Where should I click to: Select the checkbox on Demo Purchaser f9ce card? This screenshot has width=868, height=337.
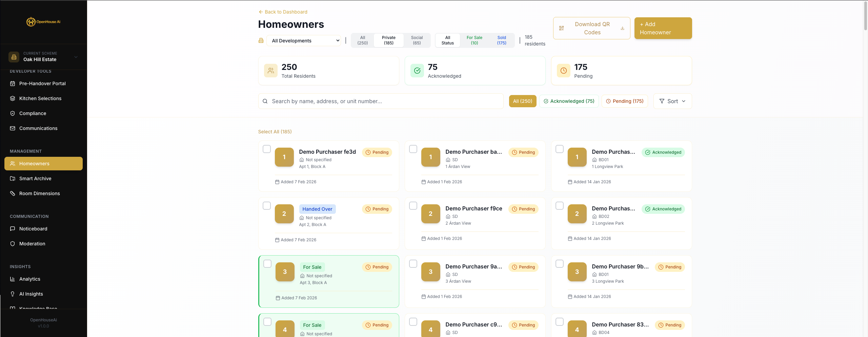point(413,206)
